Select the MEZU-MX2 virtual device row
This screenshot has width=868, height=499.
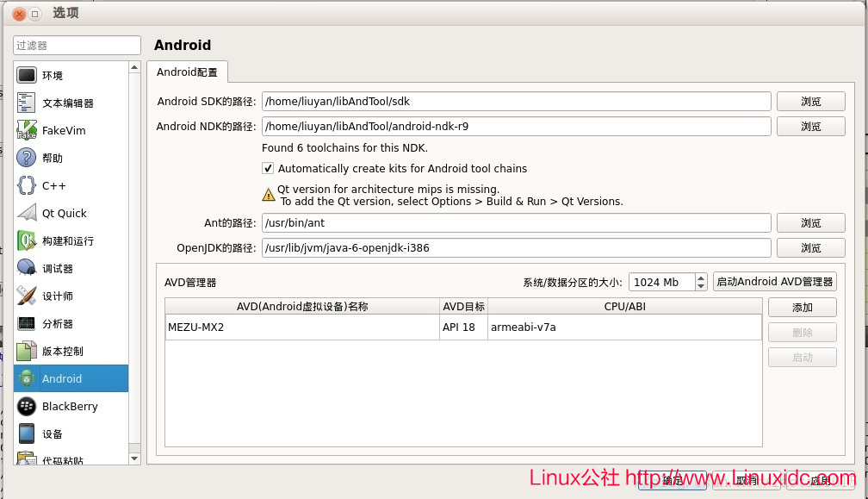[301, 327]
